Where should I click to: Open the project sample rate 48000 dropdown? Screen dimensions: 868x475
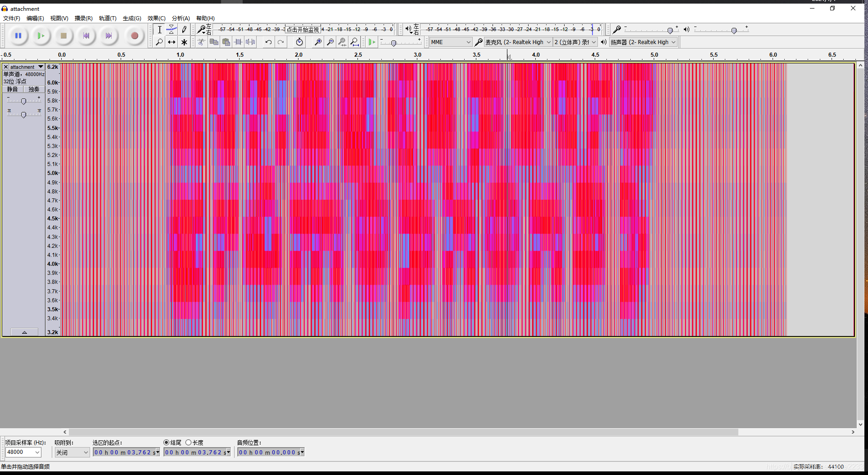point(23,452)
